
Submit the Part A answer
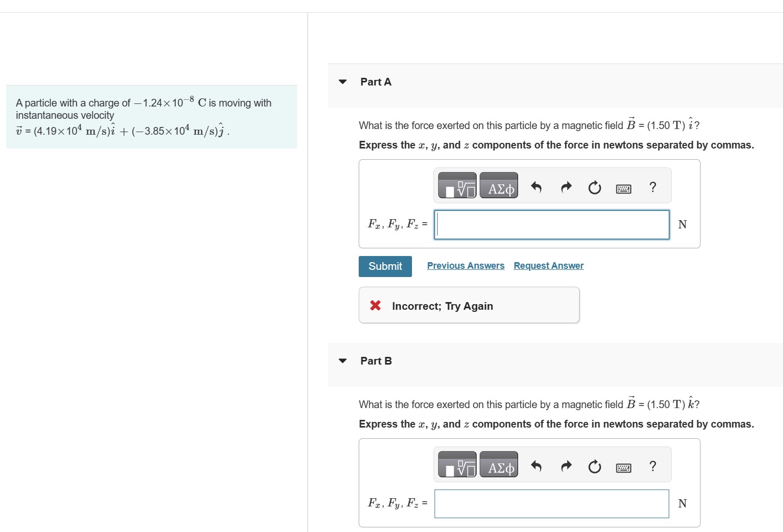click(x=385, y=266)
